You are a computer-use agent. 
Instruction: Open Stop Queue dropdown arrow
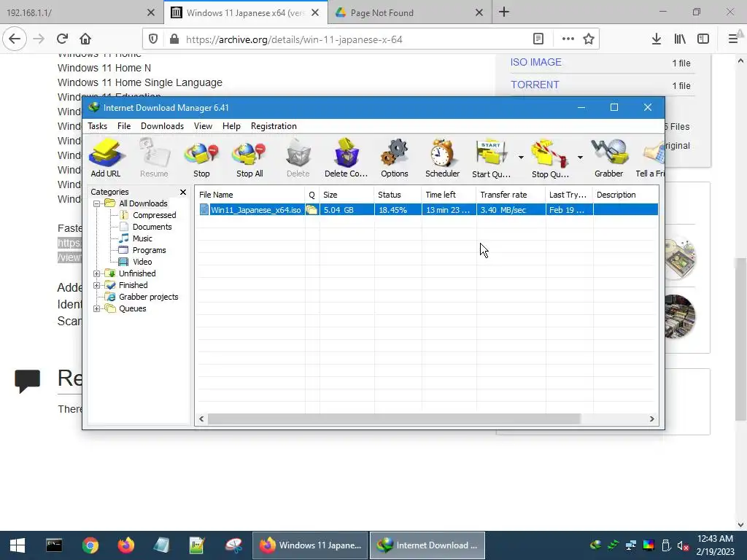(580, 157)
